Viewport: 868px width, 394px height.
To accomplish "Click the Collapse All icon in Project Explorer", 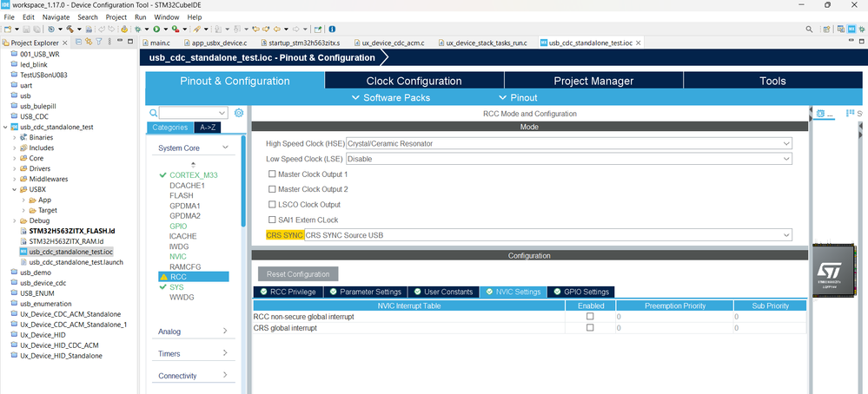I will (78, 42).
